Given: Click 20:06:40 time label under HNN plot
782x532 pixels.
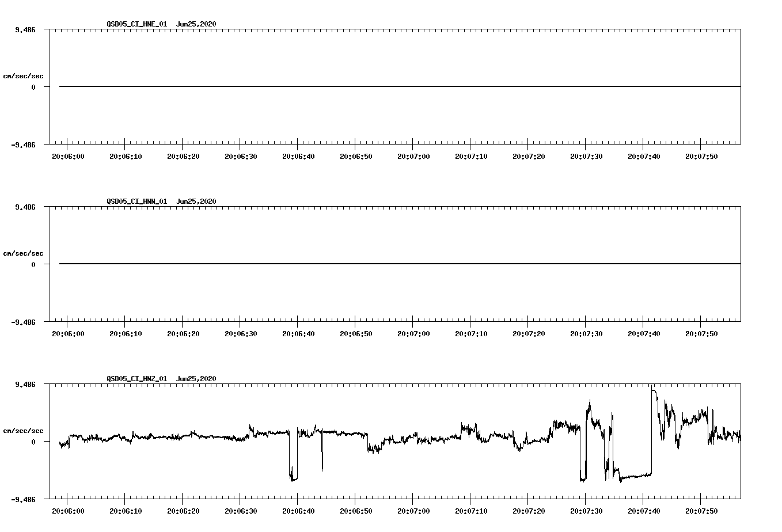Looking at the screenshot, I should pyautogui.click(x=298, y=333).
